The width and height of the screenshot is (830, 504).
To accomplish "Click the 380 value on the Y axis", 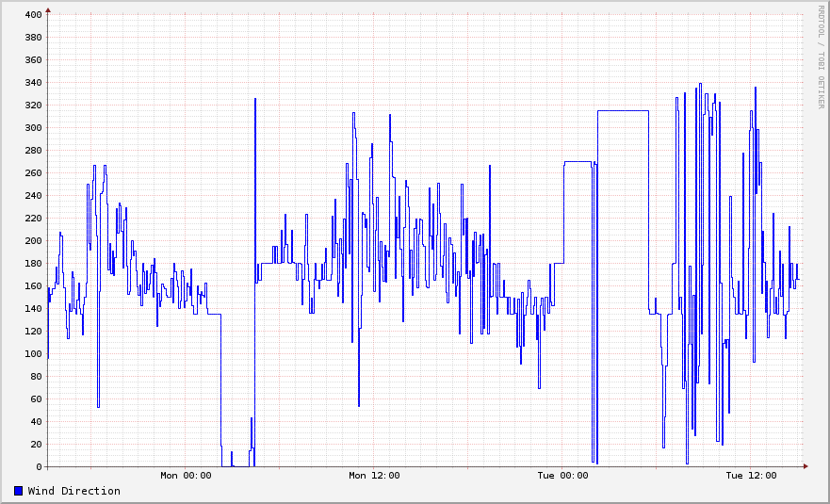I will pos(33,38).
